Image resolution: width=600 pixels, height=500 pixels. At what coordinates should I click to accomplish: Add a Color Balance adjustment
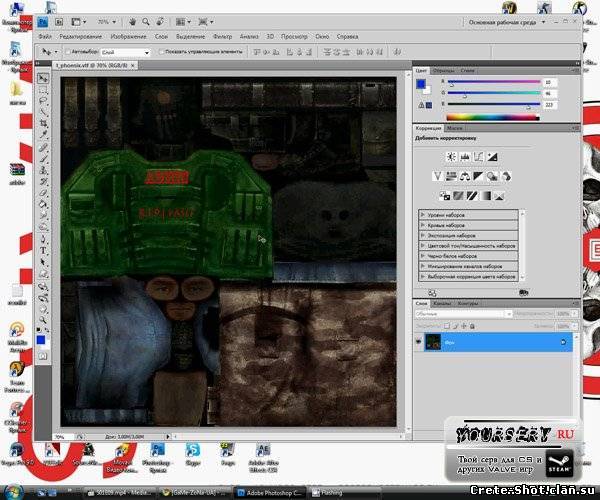tap(465, 176)
